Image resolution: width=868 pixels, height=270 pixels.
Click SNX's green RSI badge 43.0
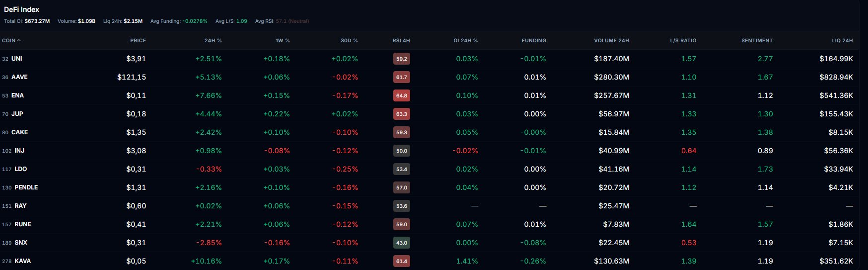(x=402, y=243)
